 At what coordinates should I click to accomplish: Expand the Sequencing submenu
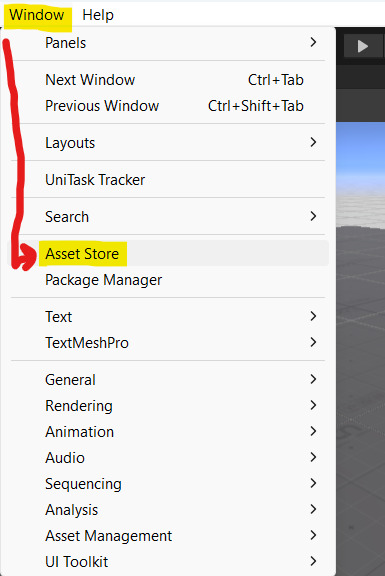pos(168,484)
